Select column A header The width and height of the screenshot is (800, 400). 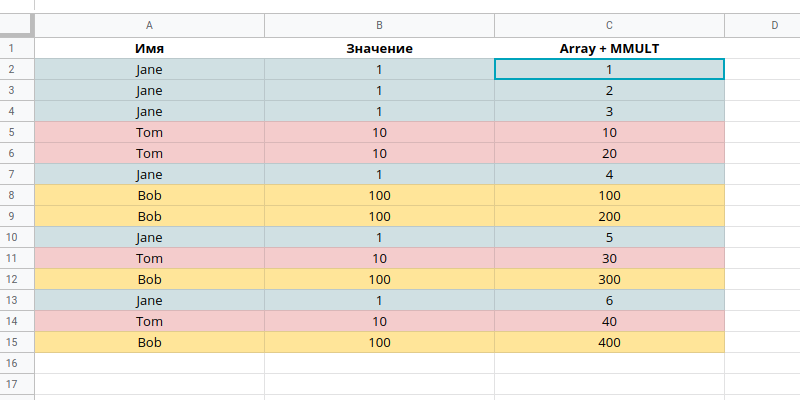(149, 25)
